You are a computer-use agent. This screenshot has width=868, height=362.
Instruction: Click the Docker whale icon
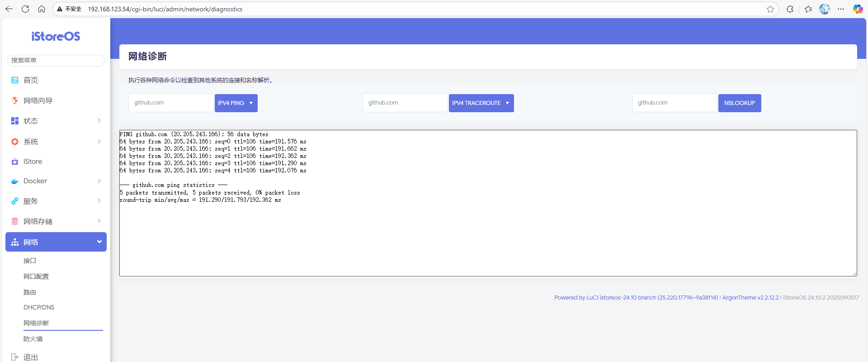point(15,181)
